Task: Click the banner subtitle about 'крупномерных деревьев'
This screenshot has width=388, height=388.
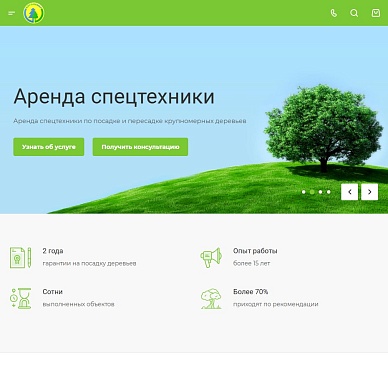Action: coord(130,121)
